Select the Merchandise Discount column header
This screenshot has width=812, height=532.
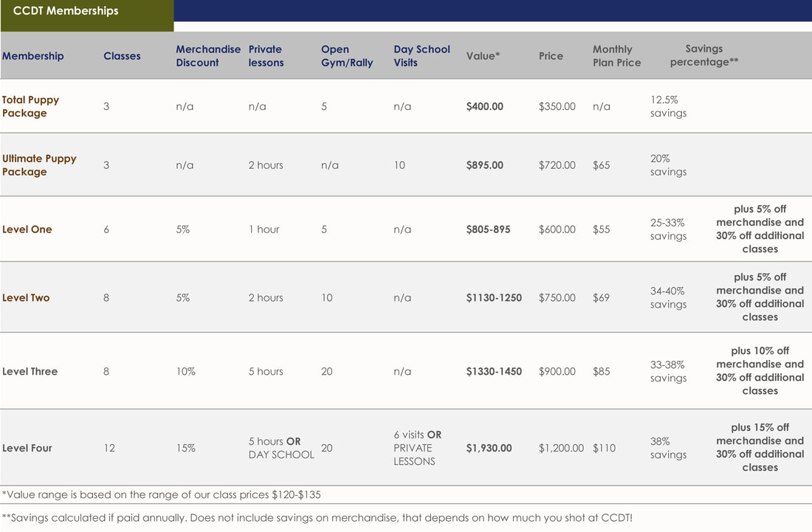click(208, 56)
